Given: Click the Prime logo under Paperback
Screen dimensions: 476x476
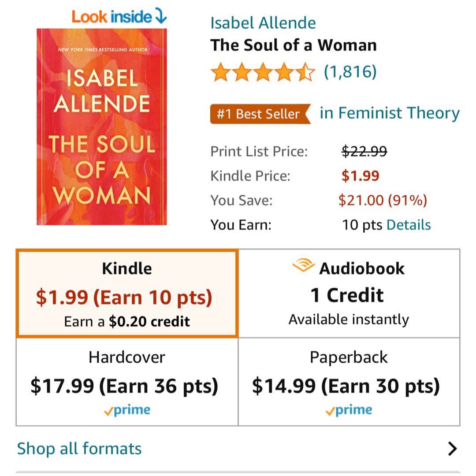Looking at the screenshot, I should click(x=349, y=410).
